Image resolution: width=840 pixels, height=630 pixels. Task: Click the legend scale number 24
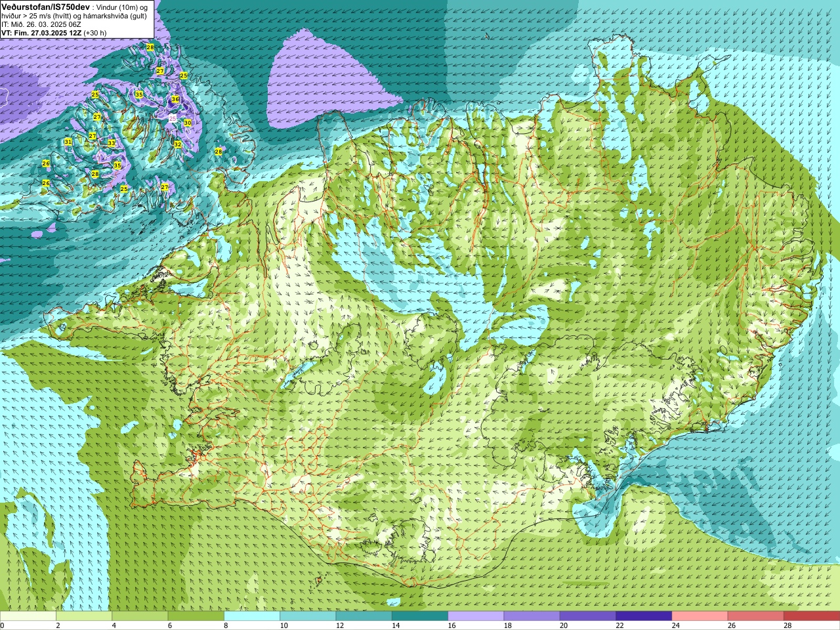coord(675,625)
